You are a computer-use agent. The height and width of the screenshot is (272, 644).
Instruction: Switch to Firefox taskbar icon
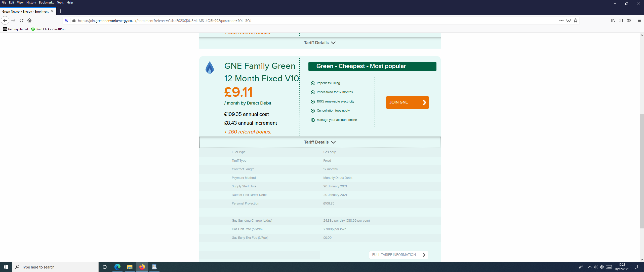[x=142, y=267]
